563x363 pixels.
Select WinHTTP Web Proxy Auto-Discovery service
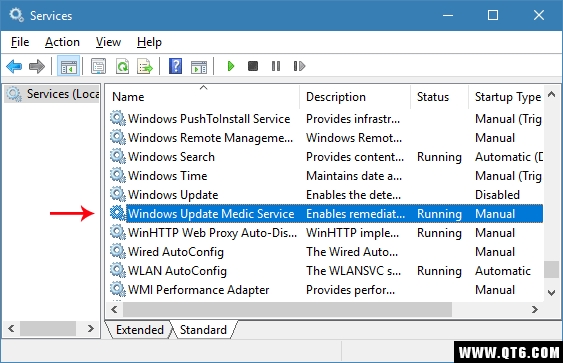[213, 233]
